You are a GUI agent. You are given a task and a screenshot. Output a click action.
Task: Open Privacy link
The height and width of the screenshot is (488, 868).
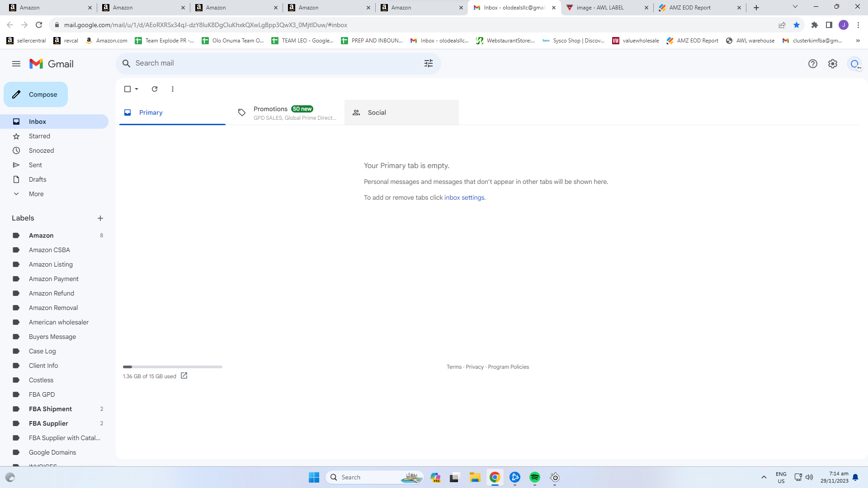pyautogui.click(x=475, y=367)
